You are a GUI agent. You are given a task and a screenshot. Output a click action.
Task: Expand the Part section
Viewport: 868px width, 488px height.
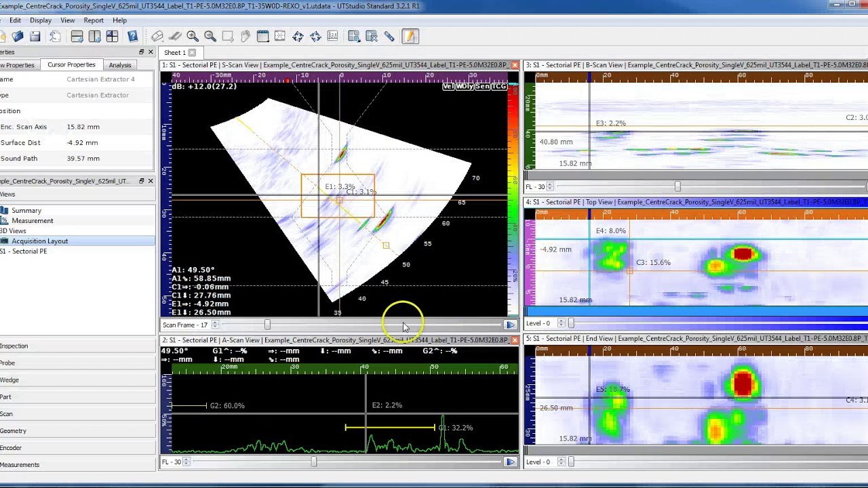point(77,396)
